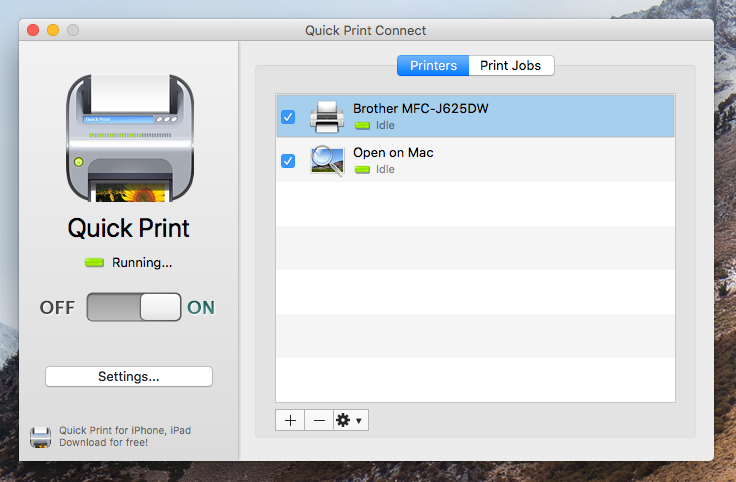The height and width of the screenshot is (482, 736).
Task: Open the Quick Print for iPhone, iPad link
Action: pyautogui.click(x=125, y=436)
